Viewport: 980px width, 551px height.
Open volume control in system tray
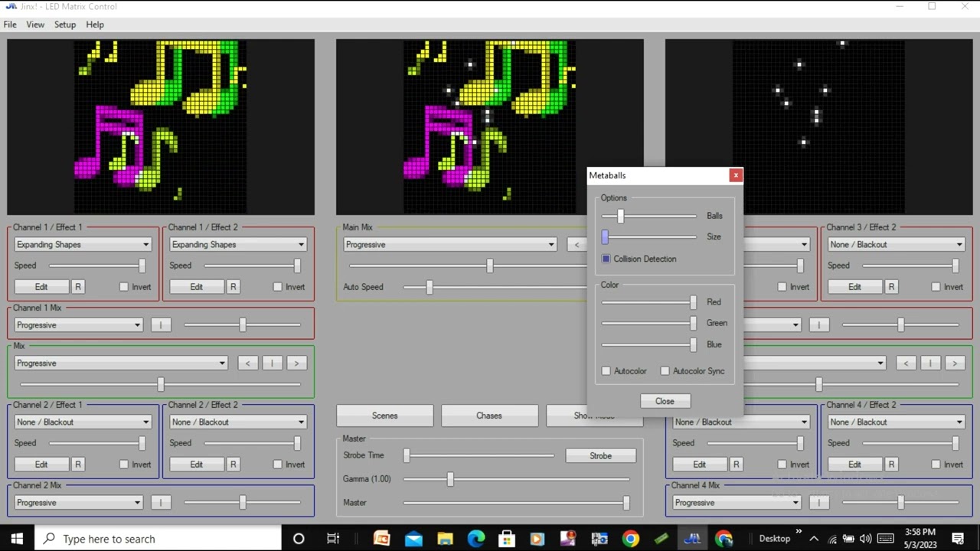[865, 539]
